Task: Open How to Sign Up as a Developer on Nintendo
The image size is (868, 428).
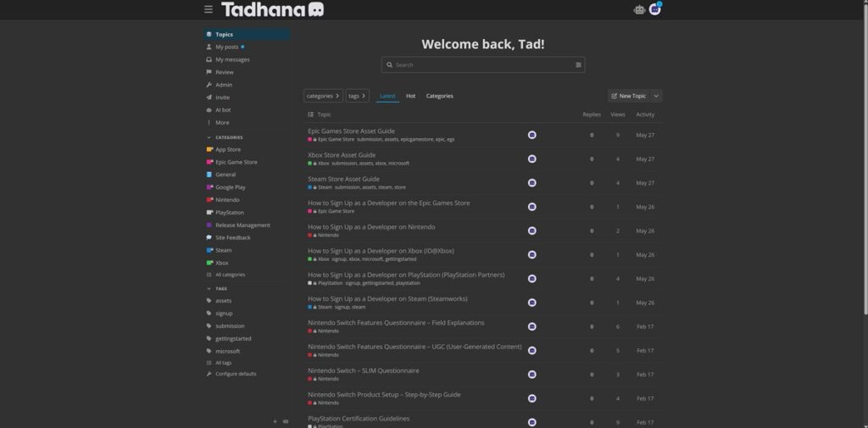Action: pos(371,227)
